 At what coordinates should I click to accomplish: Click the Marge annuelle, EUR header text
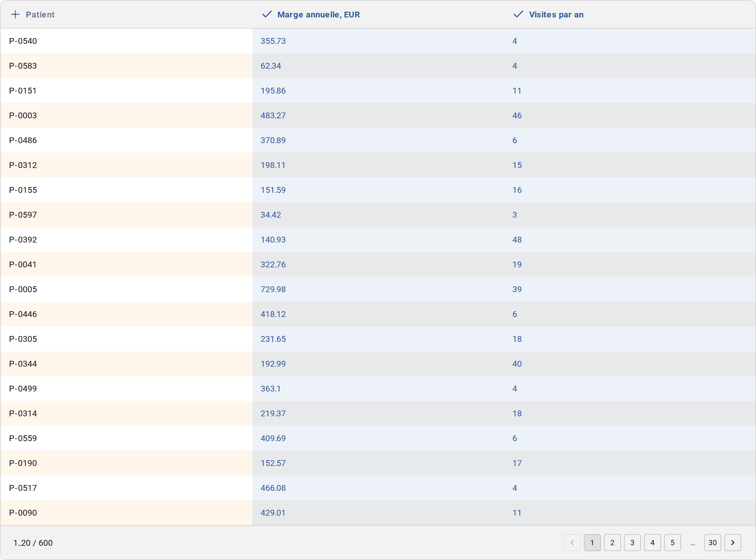318,15
